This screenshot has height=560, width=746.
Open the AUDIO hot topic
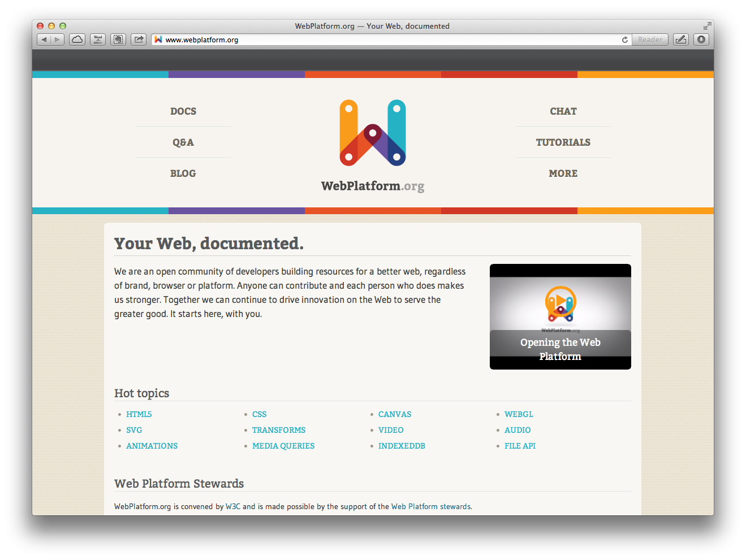518,430
